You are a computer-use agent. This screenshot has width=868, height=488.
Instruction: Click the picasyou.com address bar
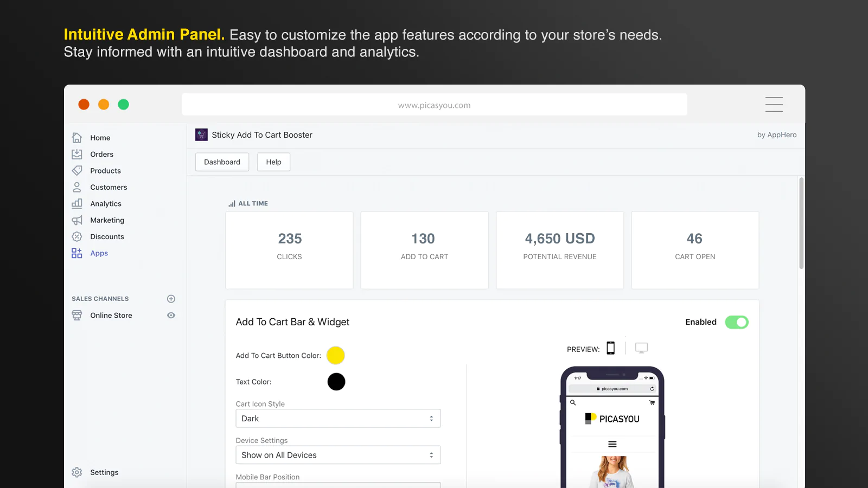coord(434,105)
